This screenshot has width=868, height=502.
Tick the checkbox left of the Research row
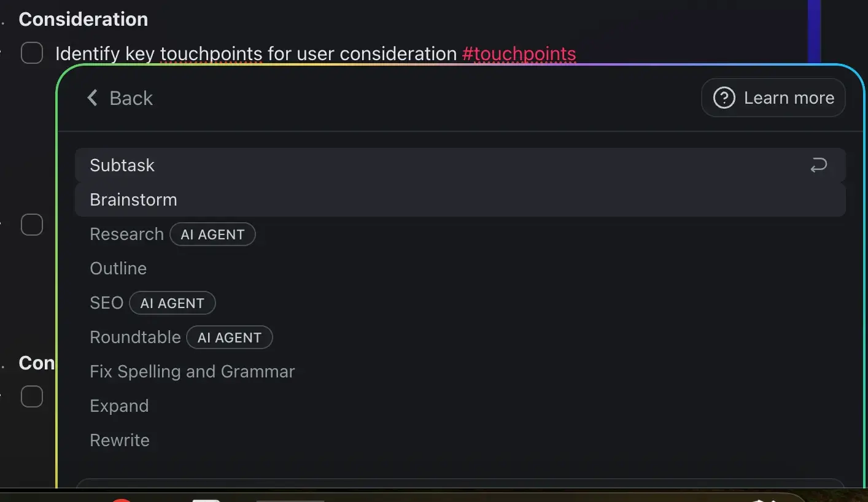coord(32,225)
